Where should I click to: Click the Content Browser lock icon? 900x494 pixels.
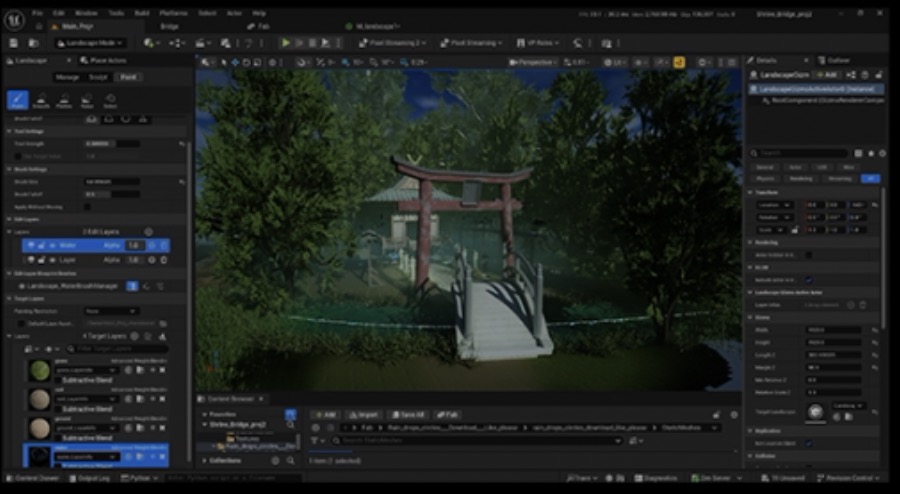(x=716, y=414)
